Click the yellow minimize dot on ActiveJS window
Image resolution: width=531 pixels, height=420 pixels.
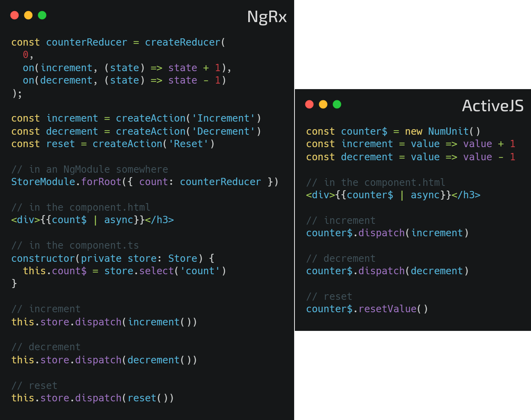[x=323, y=104]
